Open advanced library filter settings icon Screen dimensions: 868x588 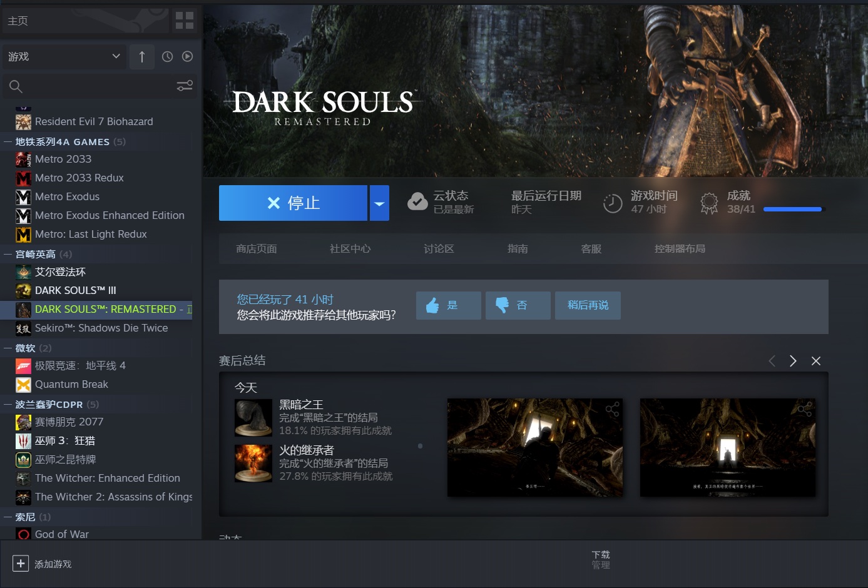[x=185, y=86]
